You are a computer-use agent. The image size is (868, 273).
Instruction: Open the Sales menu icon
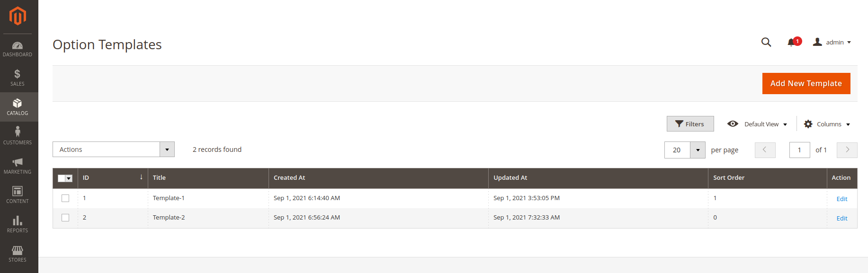click(x=18, y=74)
